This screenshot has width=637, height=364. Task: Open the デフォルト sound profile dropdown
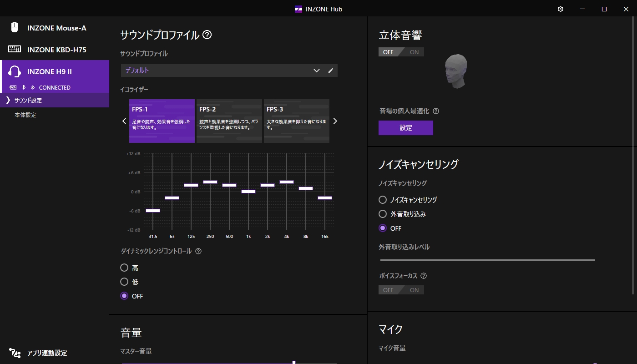click(x=229, y=71)
